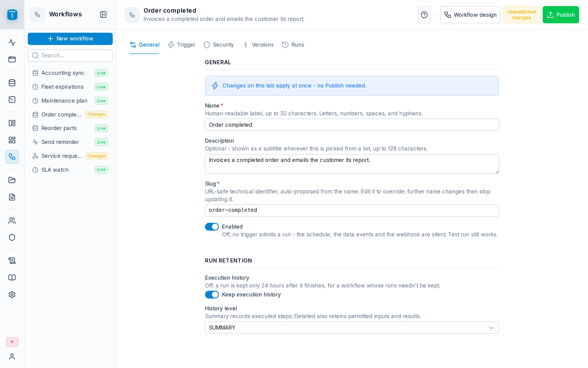
Task: Open the document page icon in the sidebar
Action: [x=12, y=197]
